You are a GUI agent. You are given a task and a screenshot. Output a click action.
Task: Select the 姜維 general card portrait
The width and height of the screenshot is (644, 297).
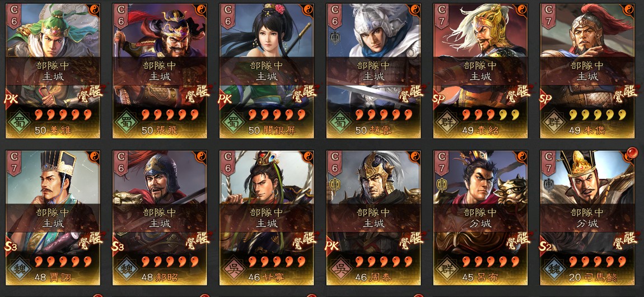[53, 71]
